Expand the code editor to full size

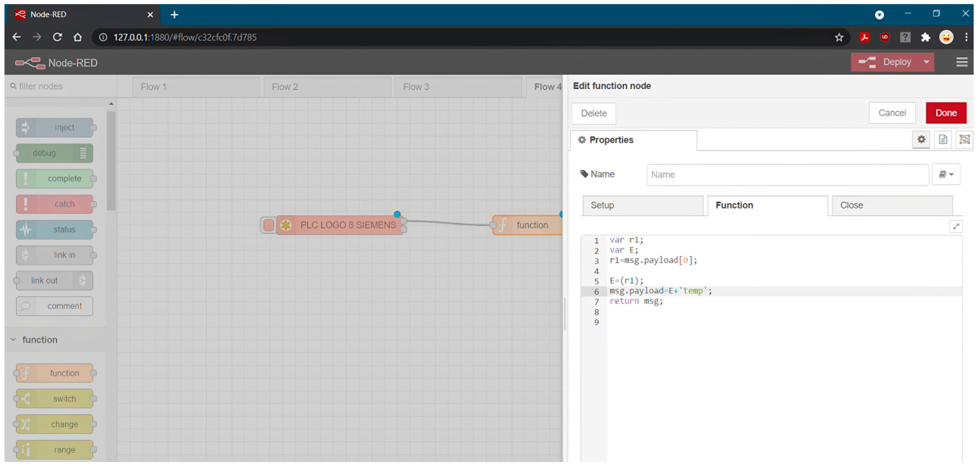coord(956,227)
